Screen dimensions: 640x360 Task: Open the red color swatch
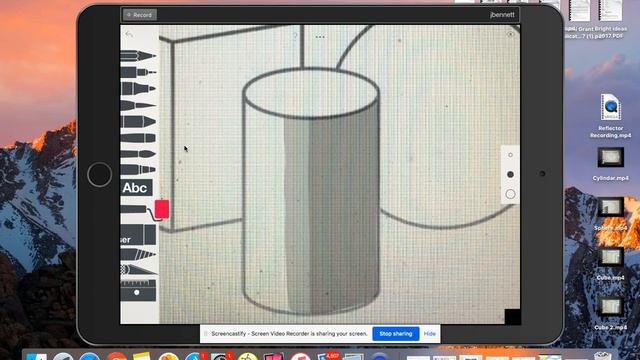point(162,209)
